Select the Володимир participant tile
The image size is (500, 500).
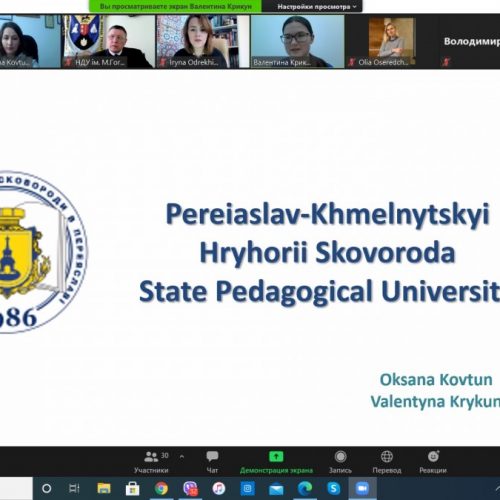tap(470, 42)
